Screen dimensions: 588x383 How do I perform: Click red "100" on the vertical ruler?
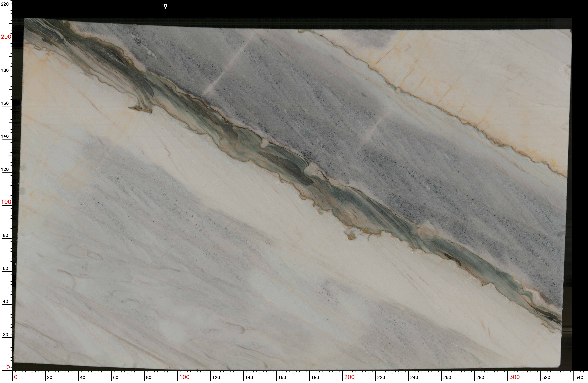click(x=6, y=202)
